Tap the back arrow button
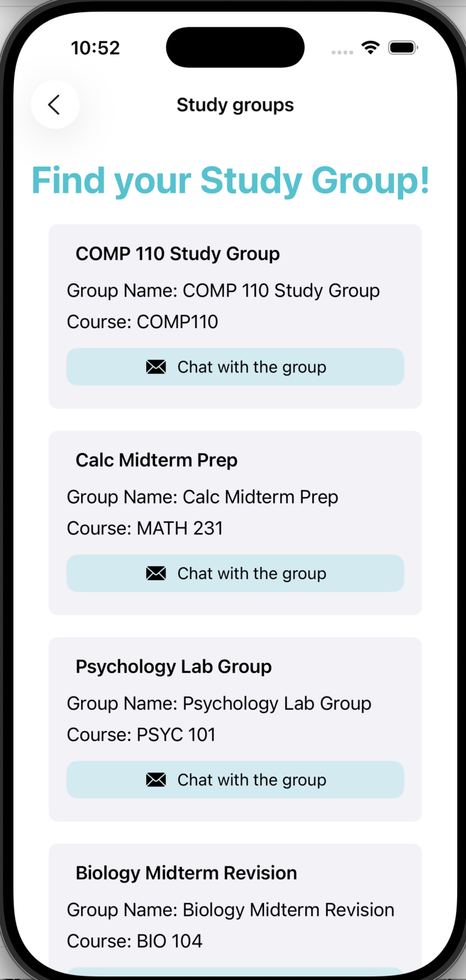The image size is (466, 980). [x=55, y=105]
